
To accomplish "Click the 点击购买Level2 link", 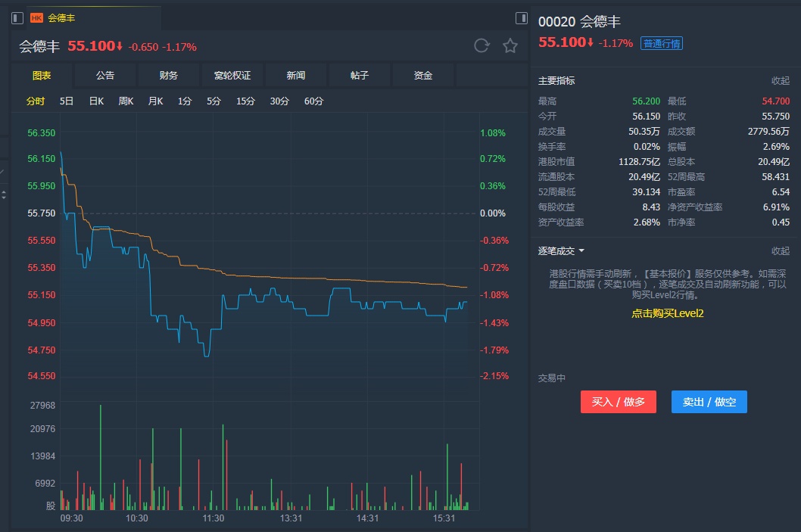I will pyautogui.click(x=668, y=313).
